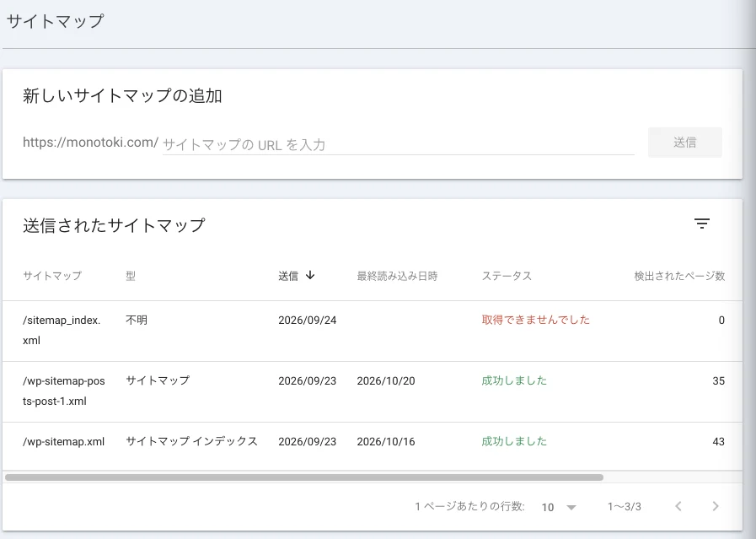Sort by 送信 column header
The height and width of the screenshot is (539, 756).
click(x=288, y=276)
